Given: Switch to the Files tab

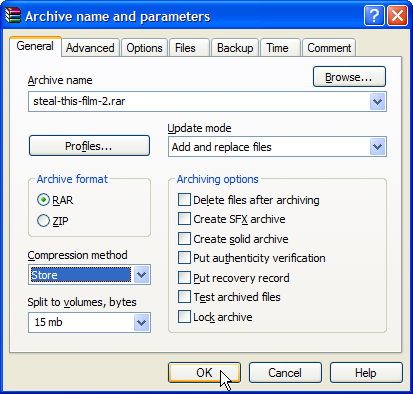Looking at the screenshot, I should [x=189, y=48].
